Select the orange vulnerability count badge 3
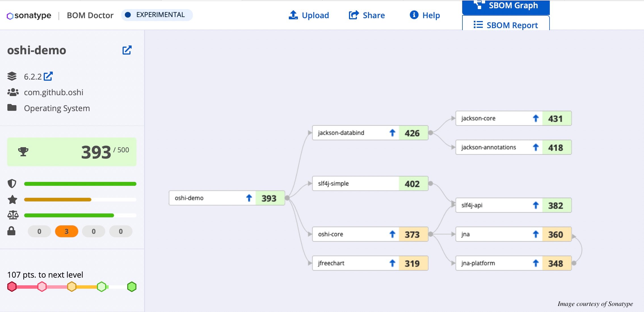Image resolution: width=644 pixels, height=312 pixels. click(x=66, y=231)
